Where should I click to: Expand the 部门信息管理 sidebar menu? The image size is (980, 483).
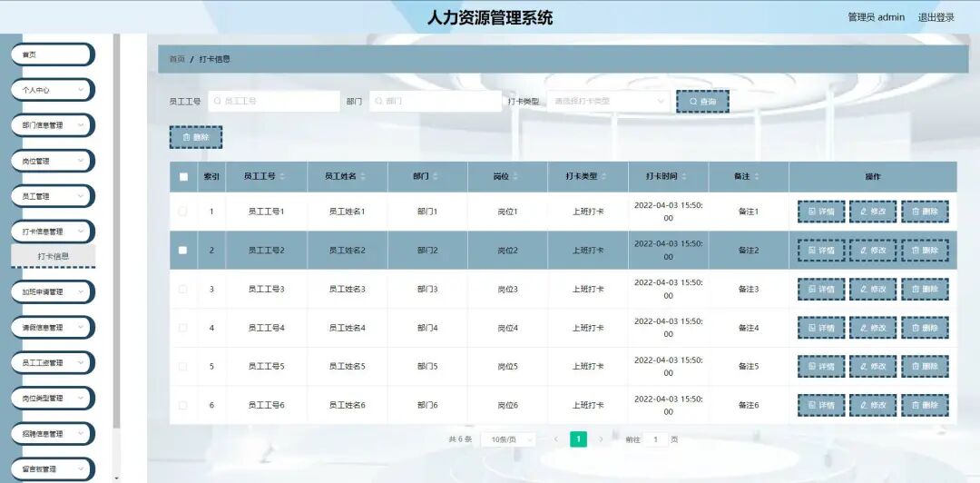(x=53, y=125)
